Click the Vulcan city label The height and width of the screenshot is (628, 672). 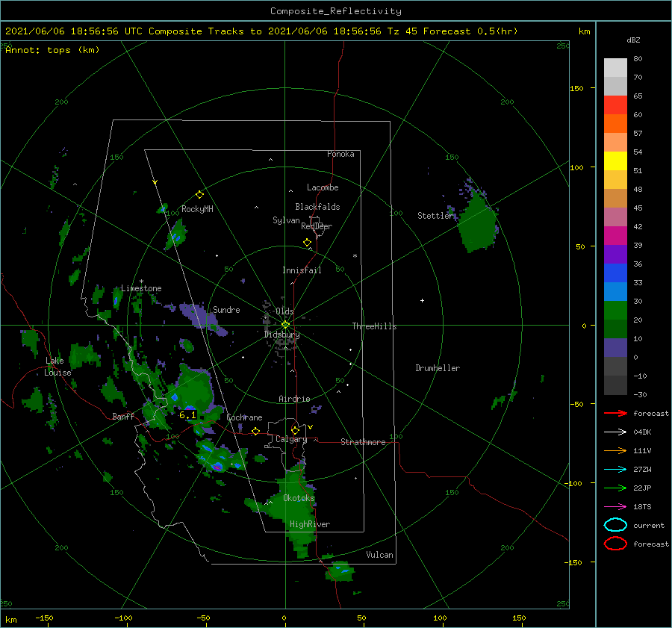(379, 555)
